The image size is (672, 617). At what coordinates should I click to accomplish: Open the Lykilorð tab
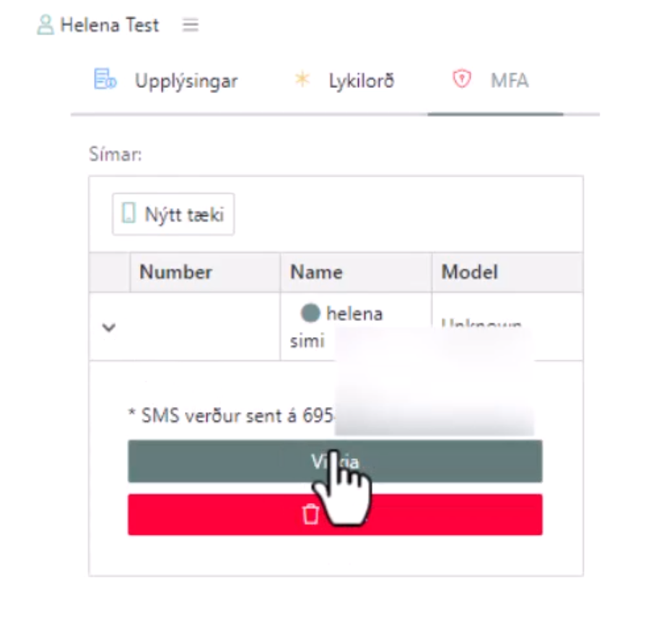(x=361, y=81)
